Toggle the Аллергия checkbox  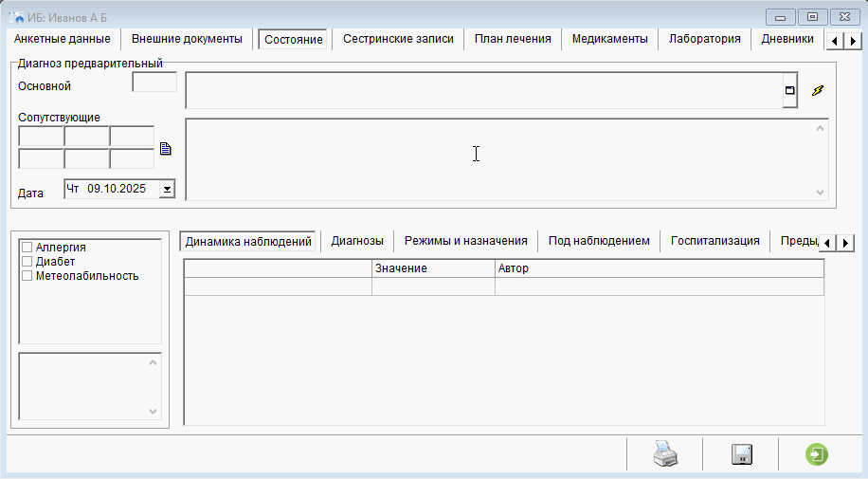27,248
